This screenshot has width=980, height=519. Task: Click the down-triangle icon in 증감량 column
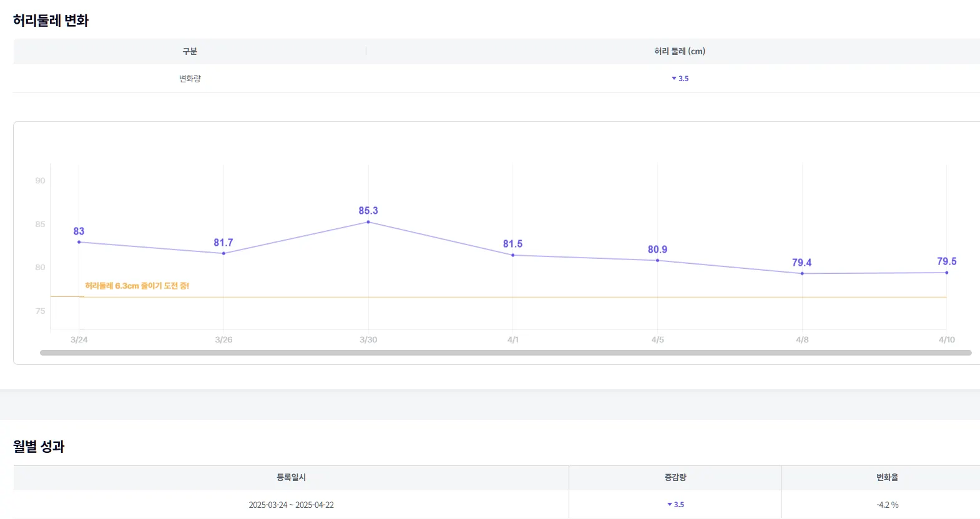(x=670, y=505)
